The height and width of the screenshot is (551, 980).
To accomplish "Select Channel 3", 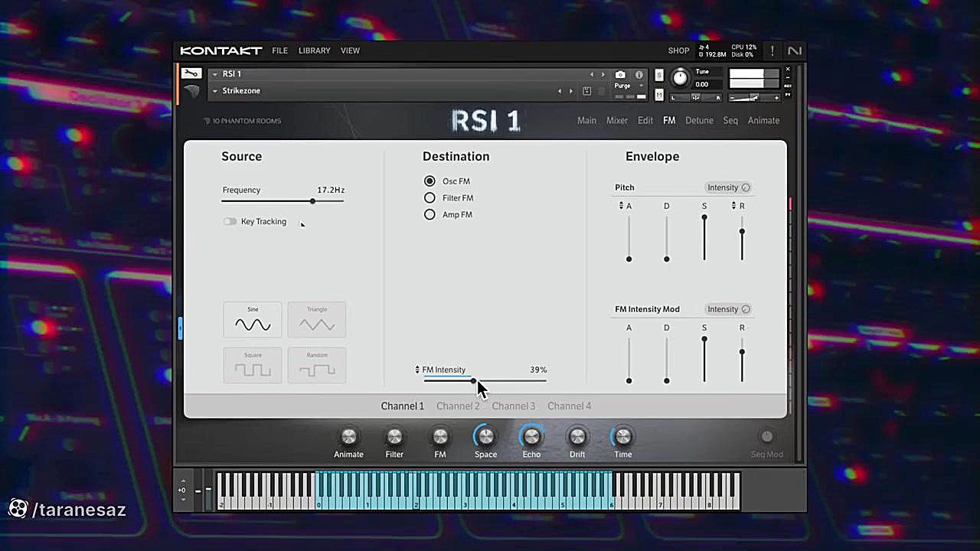I will point(514,406).
